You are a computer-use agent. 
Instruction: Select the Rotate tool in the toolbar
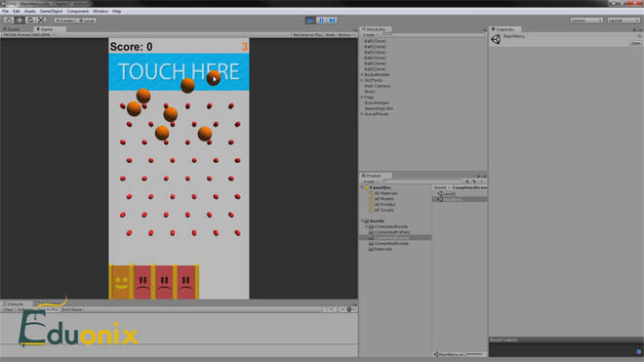point(30,20)
